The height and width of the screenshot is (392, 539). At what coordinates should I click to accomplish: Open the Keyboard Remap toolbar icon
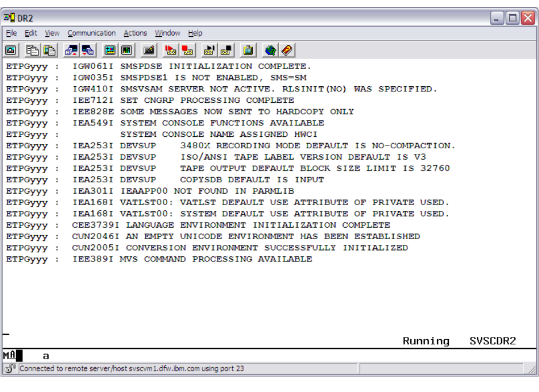[x=149, y=51]
